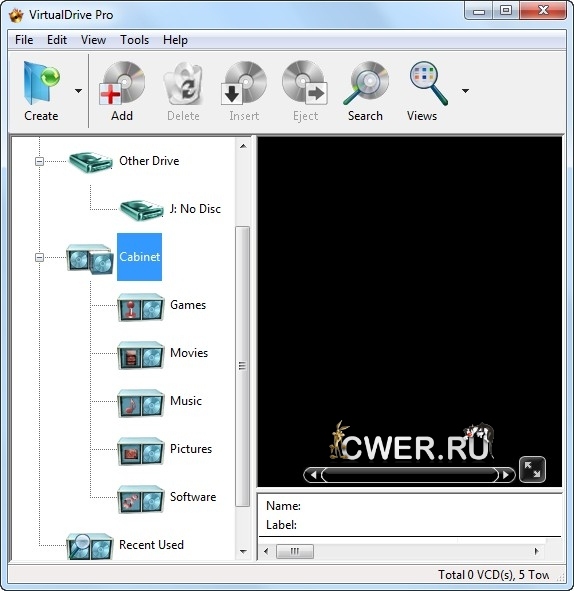
Task: Open the Edit menu
Action: [57, 40]
